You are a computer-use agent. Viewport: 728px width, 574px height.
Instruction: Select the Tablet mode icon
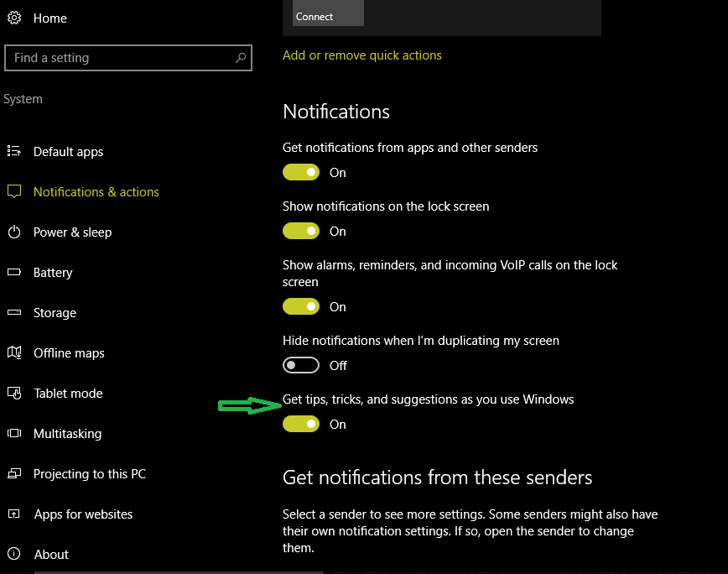tap(14, 393)
